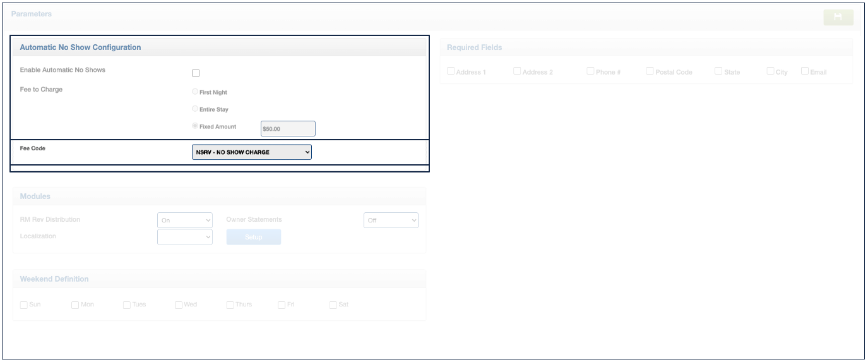
Task: Select First Night fee option
Action: (195, 92)
